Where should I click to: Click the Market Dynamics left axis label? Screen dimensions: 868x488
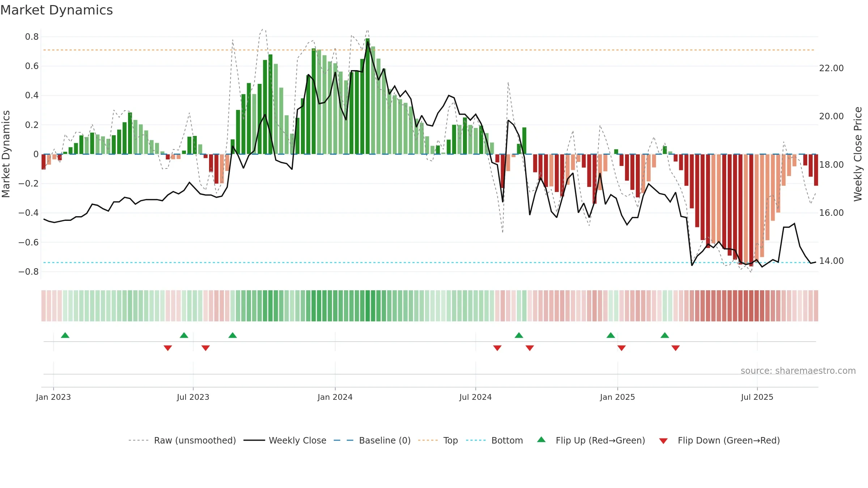6,154
